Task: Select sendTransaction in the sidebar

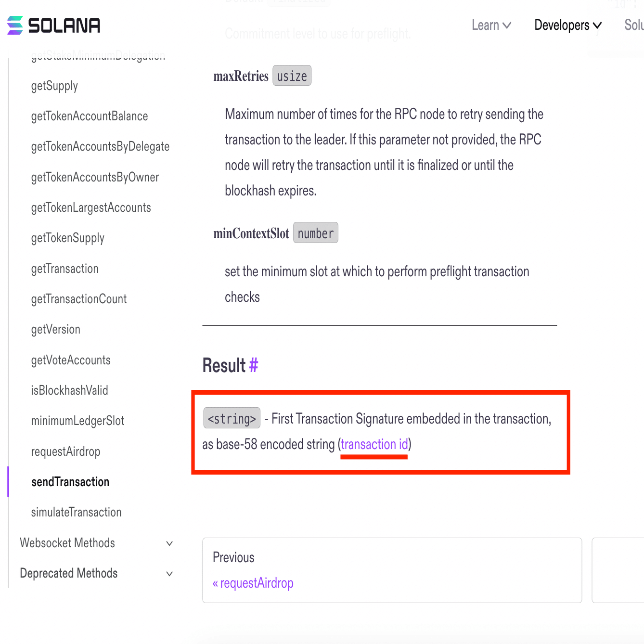Action: click(x=70, y=481)
